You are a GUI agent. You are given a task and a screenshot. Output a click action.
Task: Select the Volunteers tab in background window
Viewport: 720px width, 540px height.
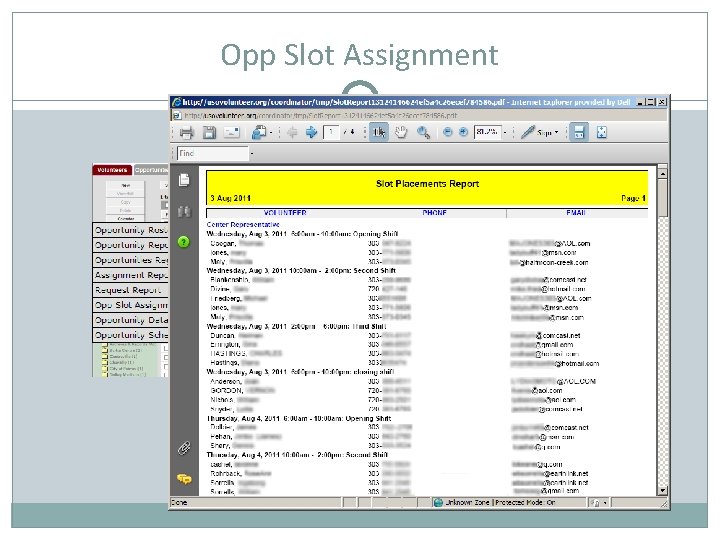pos(112,170)
